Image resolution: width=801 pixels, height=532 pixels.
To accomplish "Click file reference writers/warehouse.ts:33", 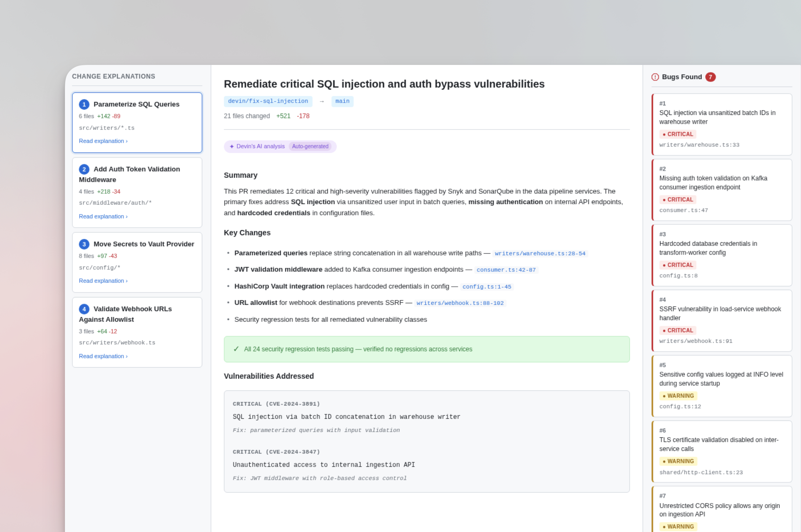I will [x=699, y=145].
